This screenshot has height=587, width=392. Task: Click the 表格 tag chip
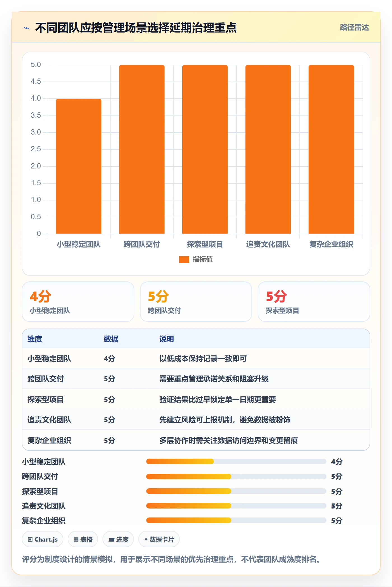pyautogui.click(x=83, y=539)
